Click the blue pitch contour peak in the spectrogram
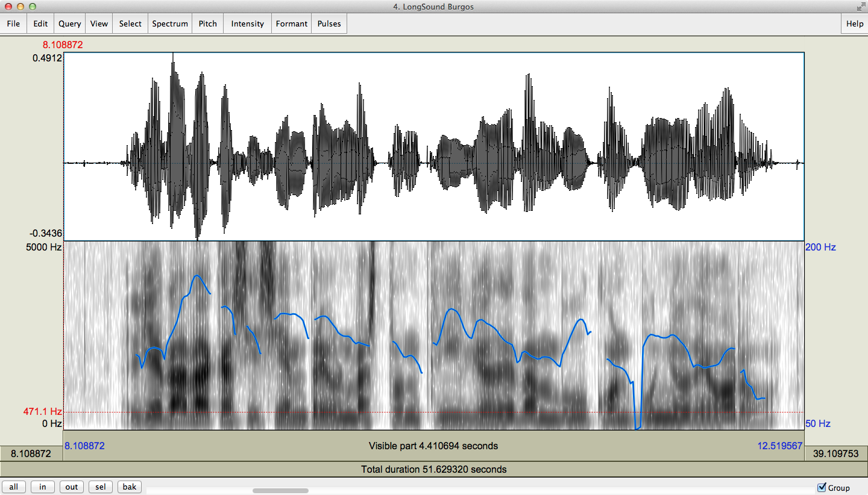Screen dimensions: 868x495 click(197, 276)
